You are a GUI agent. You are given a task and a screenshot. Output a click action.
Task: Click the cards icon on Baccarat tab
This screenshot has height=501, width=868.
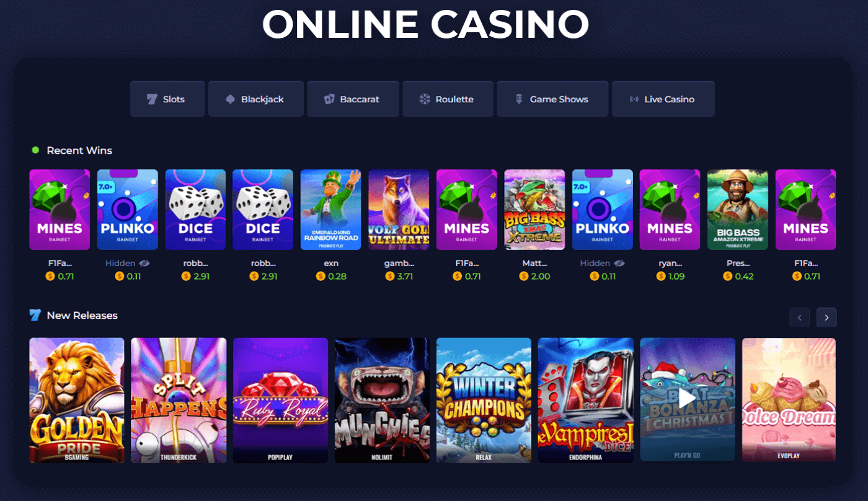coord(329,99)
